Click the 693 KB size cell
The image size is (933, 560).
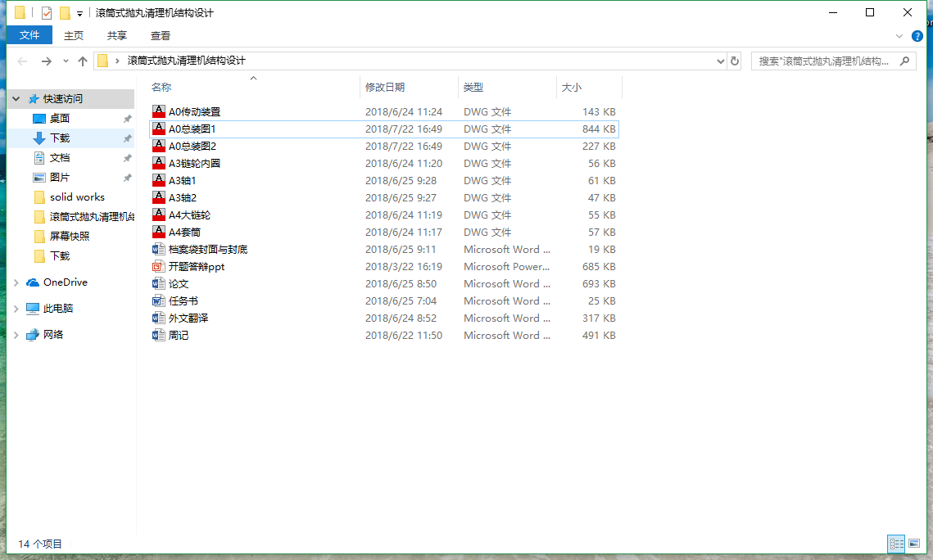coord(599,284)
